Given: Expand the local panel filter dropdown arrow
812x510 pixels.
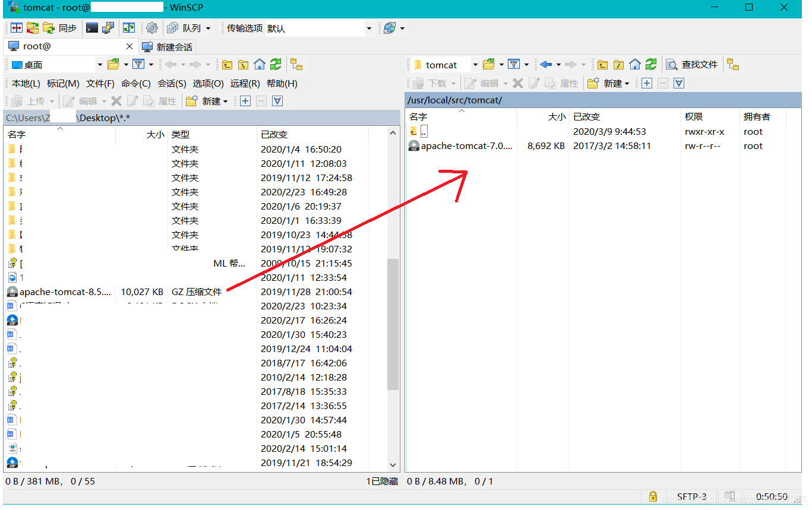Looking at the screenshot, I should click(x=151, y=65).
